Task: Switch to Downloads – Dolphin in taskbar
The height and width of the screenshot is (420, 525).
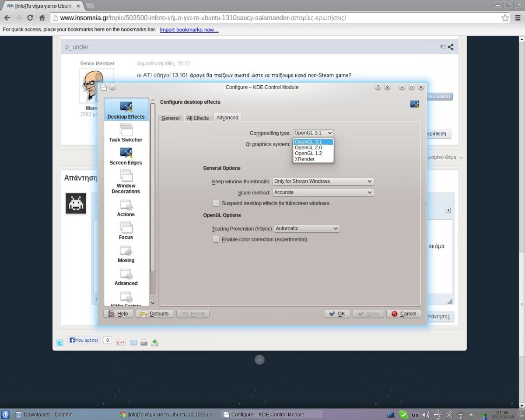Action: click(65, 414)
